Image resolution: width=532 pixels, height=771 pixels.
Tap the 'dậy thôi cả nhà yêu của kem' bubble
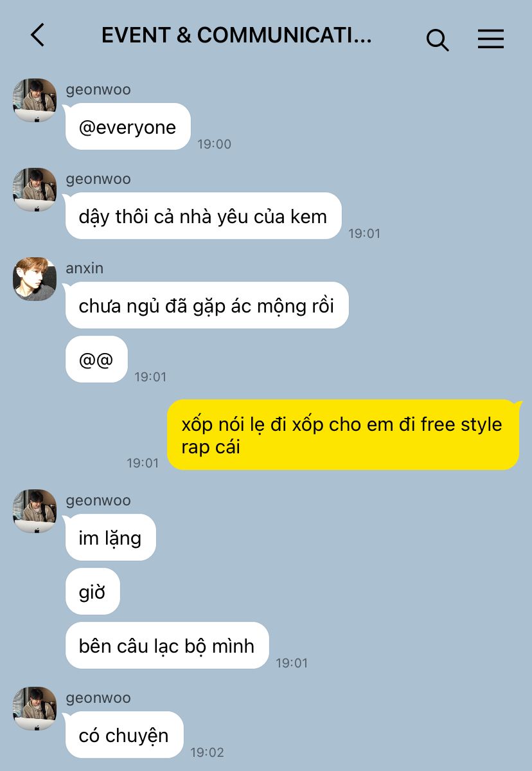(x=204, y=216)
